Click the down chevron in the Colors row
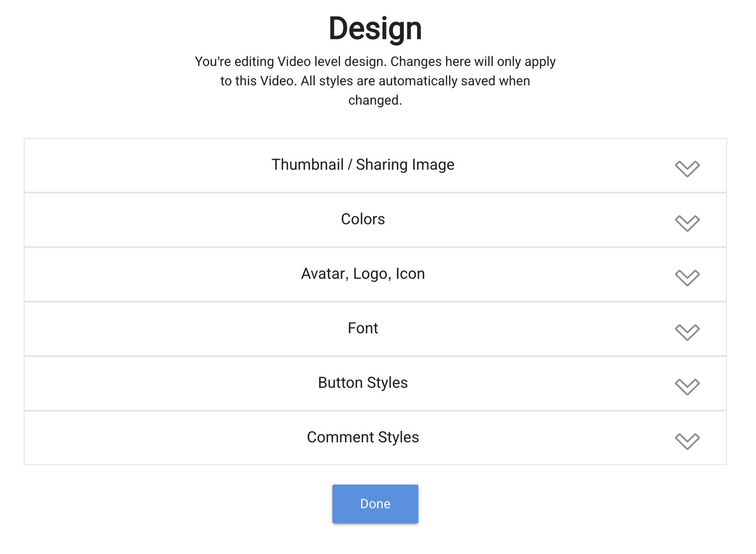Image resolution: width=756 pixels, height=554 pixels. pyautogui.click(x=687, y=222)
